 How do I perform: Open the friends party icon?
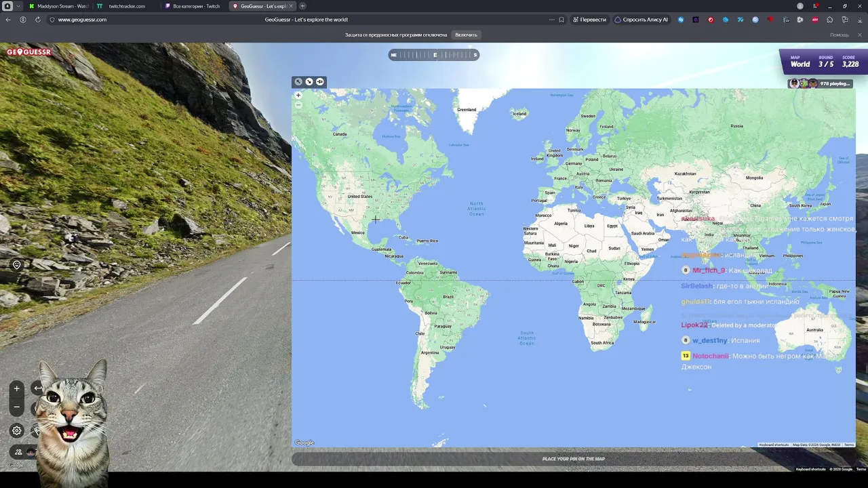point(18,452)
